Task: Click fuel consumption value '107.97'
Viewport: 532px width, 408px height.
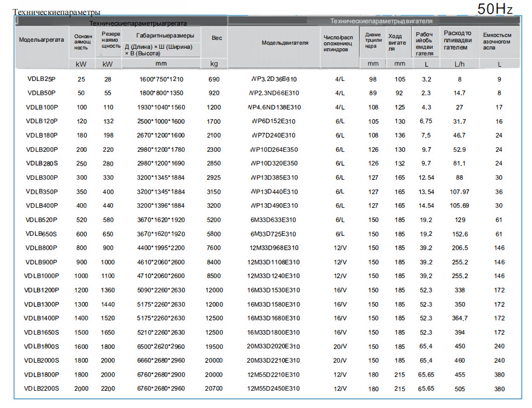Action: [460, 192]
